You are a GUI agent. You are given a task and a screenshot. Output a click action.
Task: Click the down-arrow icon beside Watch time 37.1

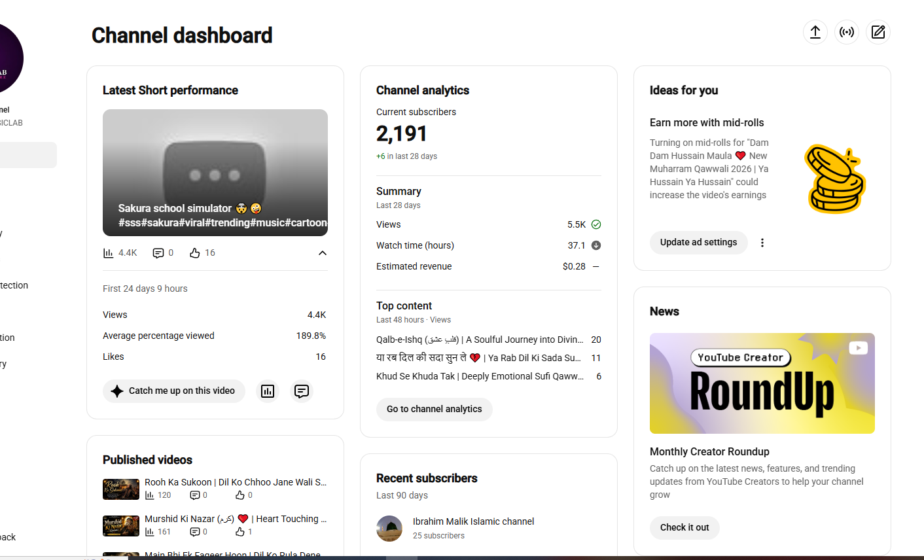[596, 245]
